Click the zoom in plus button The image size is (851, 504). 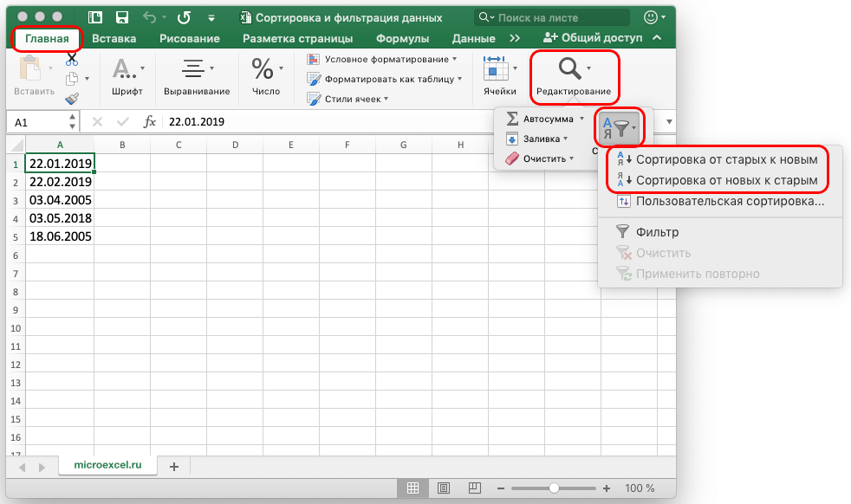tap(607, 488)
